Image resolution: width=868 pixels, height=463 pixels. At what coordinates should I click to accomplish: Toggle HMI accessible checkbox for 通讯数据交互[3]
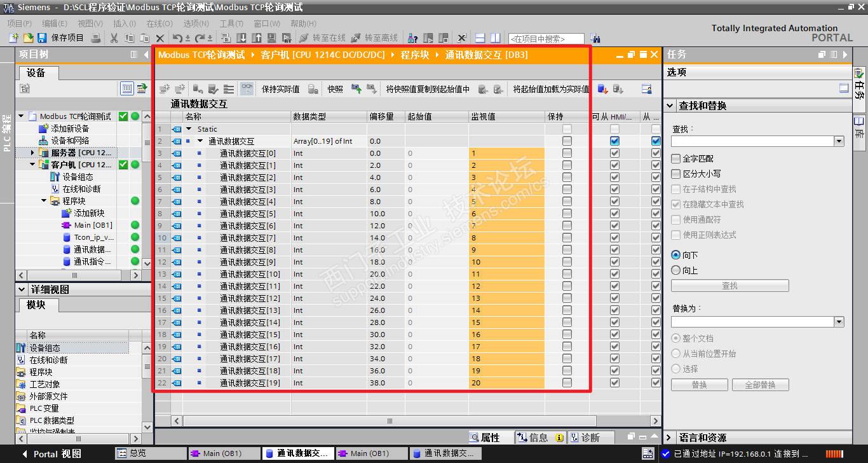coord(614,190)
